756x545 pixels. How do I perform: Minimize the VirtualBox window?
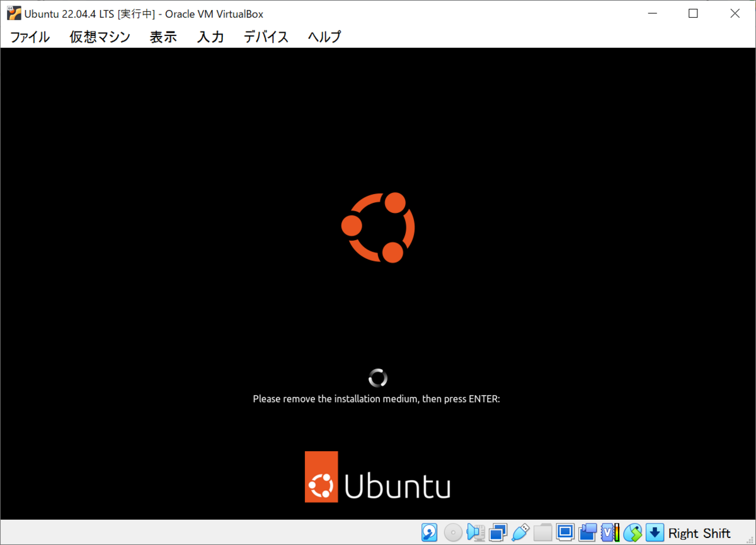[x=653, y=13]
